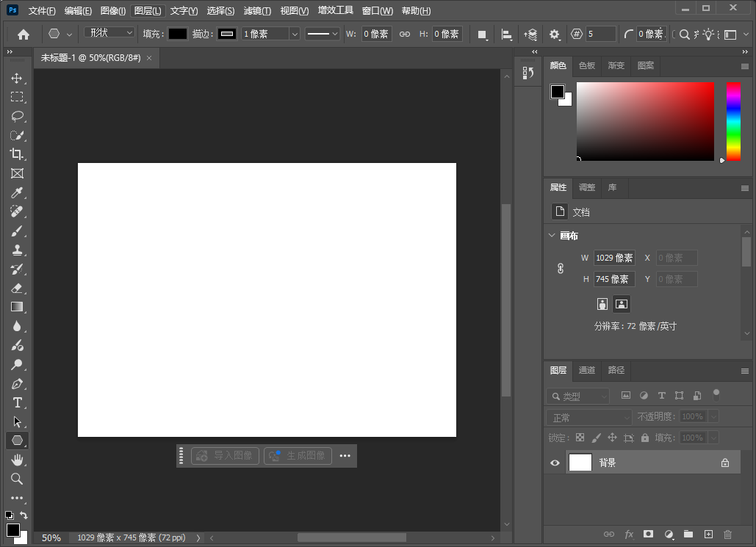This screenshot has height=547, width=756.
Task: Open the shape mode dropdown showing 形状
Action: click(109, 34)
